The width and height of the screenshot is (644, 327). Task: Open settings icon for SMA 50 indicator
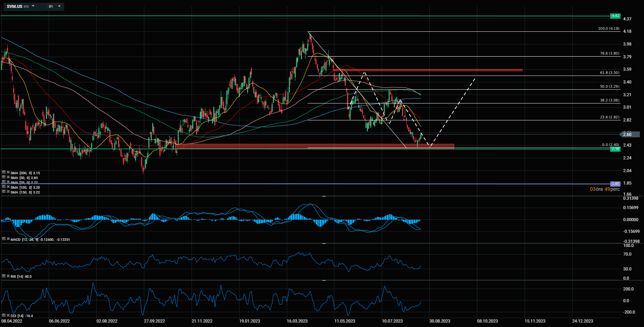[x=4, y=177]
